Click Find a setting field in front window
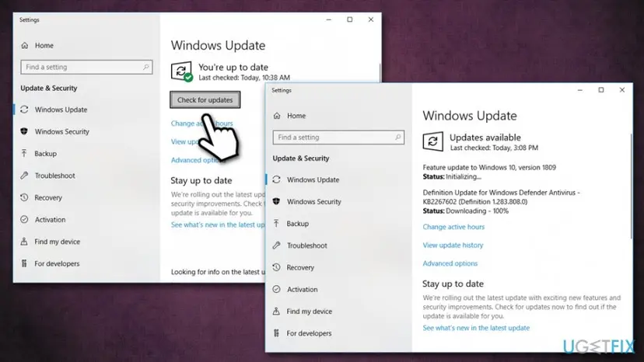This screenshot has height=362, width=644. point(338,137)
